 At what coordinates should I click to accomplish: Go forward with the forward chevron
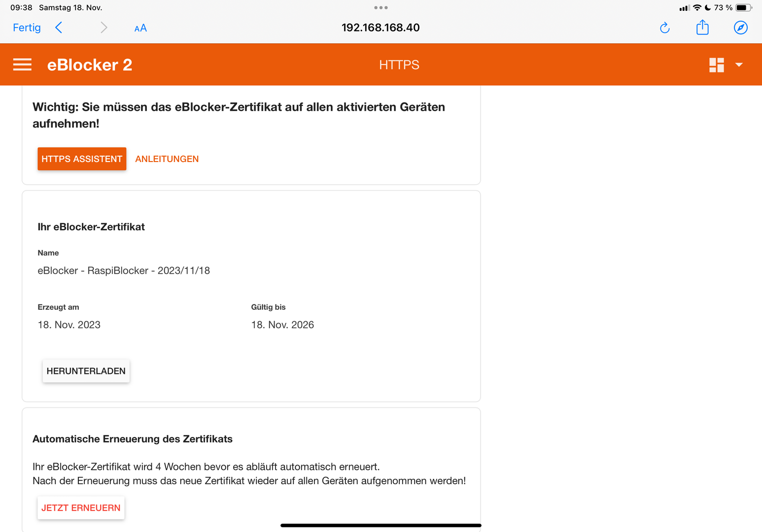click(104, 28)
